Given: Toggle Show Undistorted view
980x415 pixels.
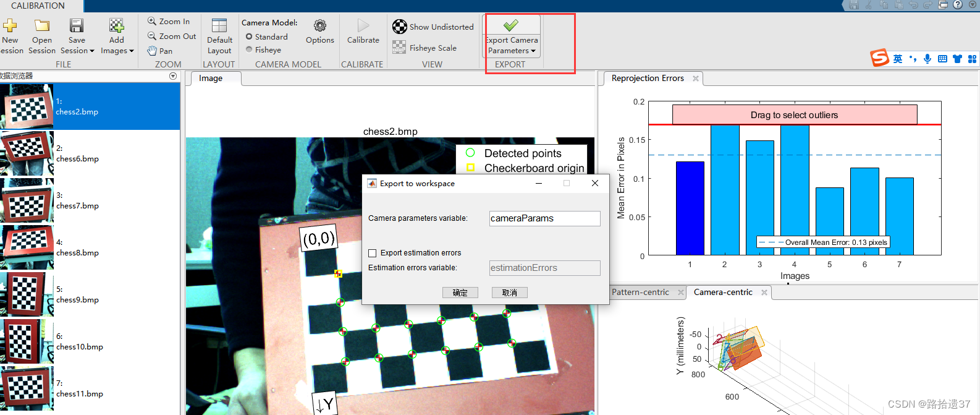Looking at the screenshot, I should (x=433, y=27).
